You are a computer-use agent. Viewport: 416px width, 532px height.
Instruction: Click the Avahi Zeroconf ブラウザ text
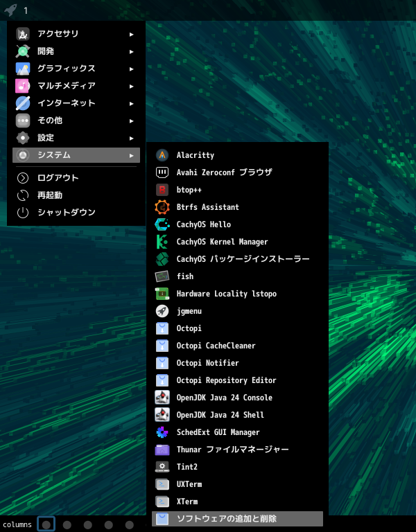click(x=224, y=172)
